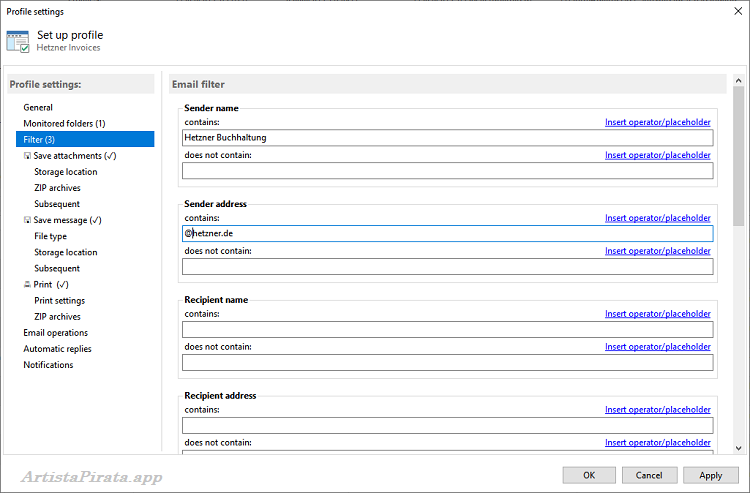Click the scroll down arrow of filter panel
The image size is (750, 493).
point(739,449)
